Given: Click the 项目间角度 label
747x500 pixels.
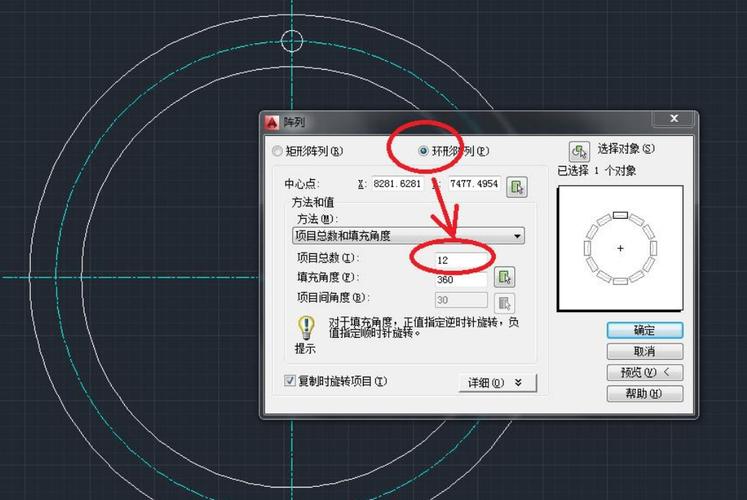Looking at the screenshot, I should tap(333, 298).
